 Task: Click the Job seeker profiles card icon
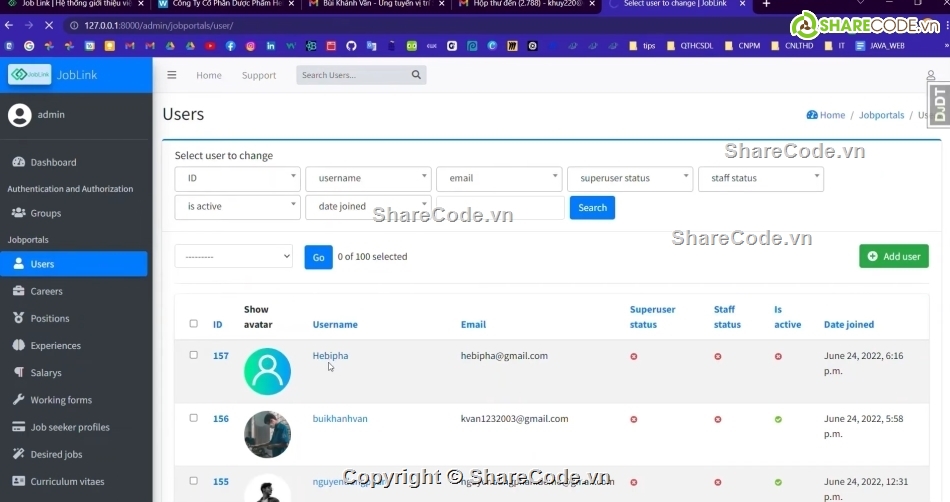(19, 427)
